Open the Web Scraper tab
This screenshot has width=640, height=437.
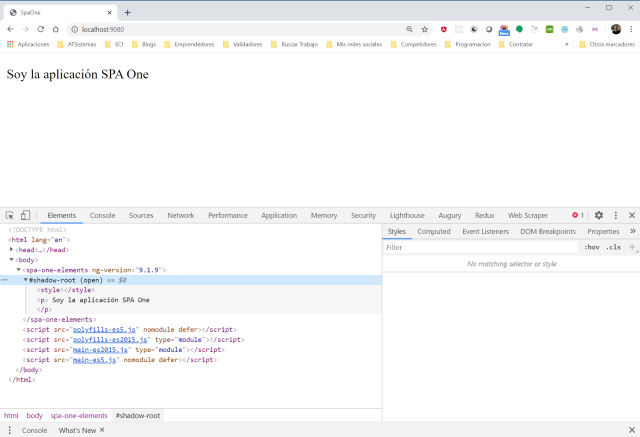pos(528,215)
